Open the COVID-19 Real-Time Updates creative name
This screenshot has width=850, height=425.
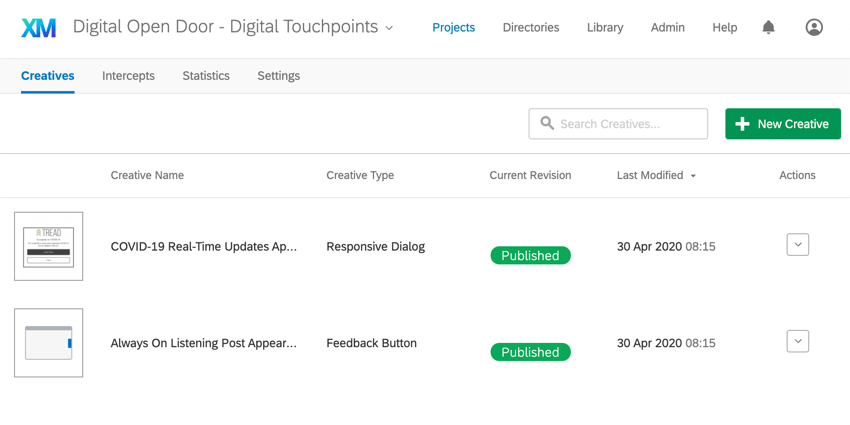point(204,247)
